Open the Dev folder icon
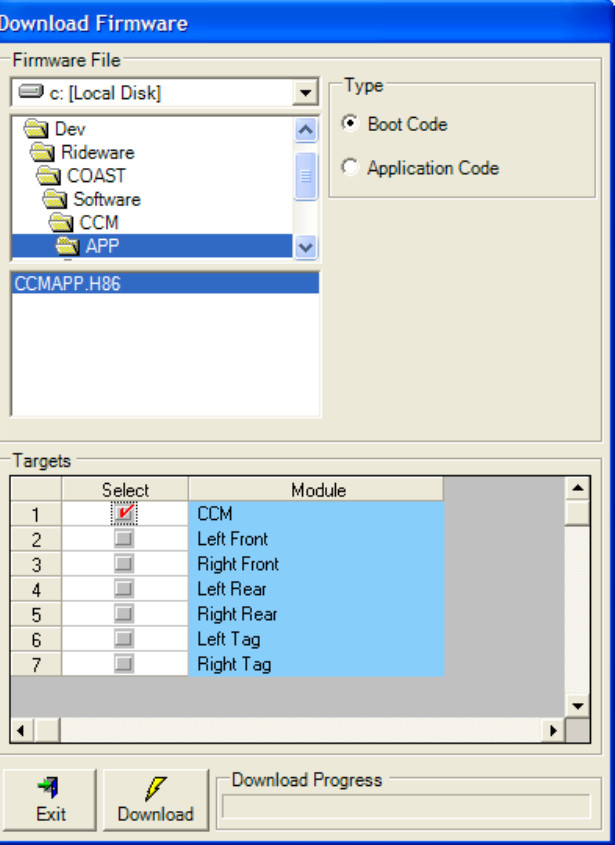The height and width of the screenshot is (845, 615). point(36,129)
